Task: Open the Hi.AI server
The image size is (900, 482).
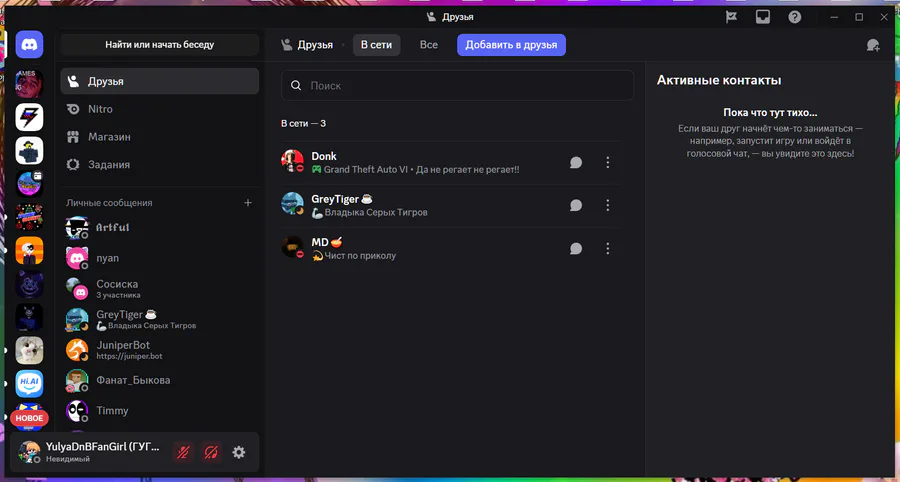Action: pos(29,384)
